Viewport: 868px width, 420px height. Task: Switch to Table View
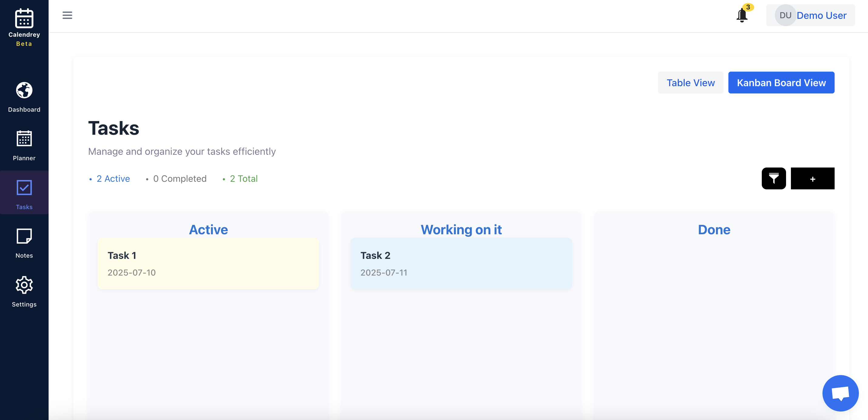(690, 83)
